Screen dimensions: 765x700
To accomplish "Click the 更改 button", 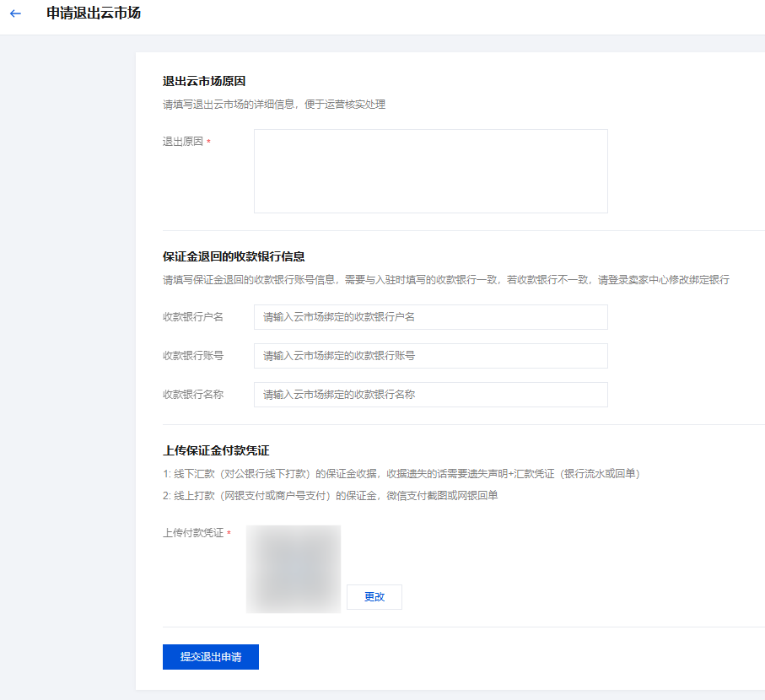I will pos(374,596).
